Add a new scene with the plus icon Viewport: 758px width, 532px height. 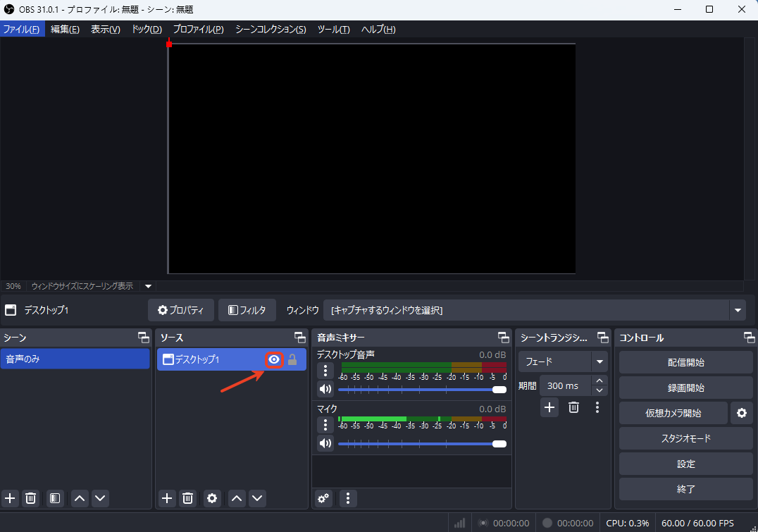(x=10, y=498)
